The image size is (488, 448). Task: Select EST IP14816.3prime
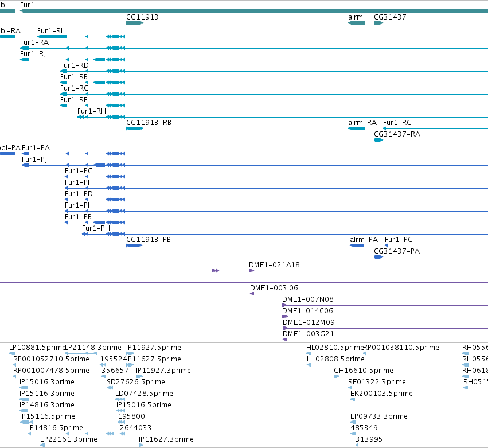coord(24,411)
